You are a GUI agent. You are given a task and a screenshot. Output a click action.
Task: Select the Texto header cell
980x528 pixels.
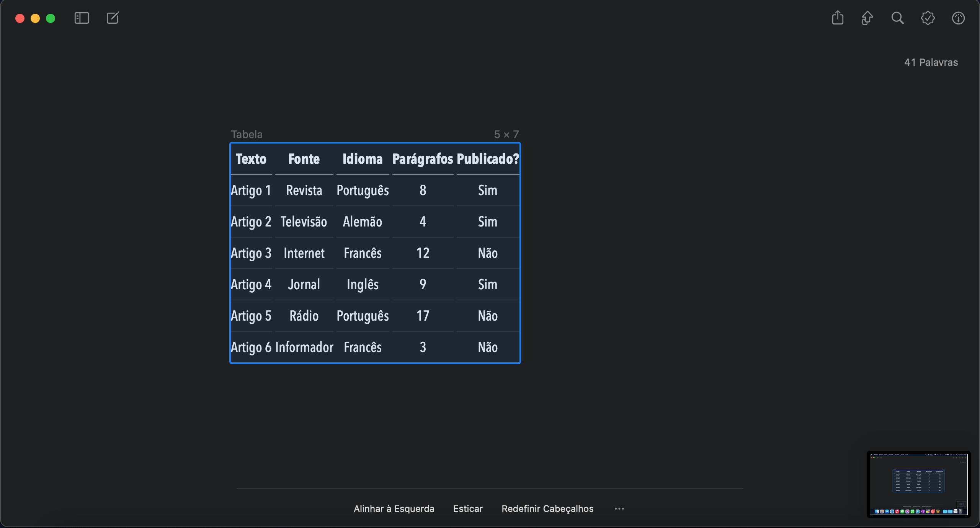(x=251, y=159)
